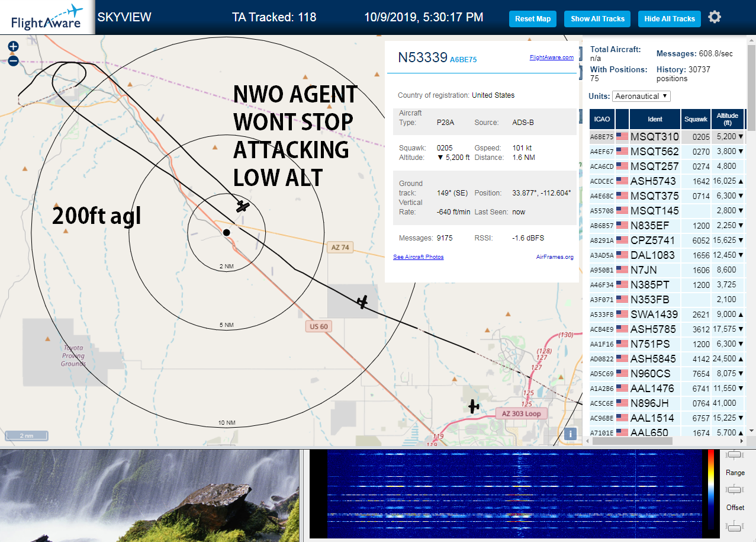This screenshot has height=542, width=756.
Task: Click the waterfall landscape thumbnail image
Action: click(x=149, y=496)
